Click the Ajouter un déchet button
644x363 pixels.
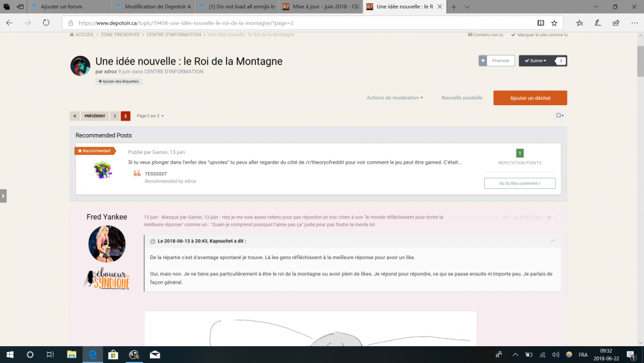tap(530, 98)
